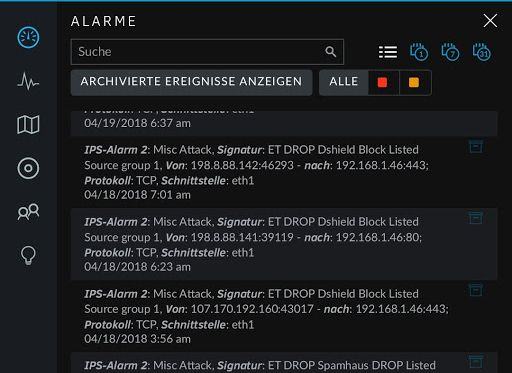Filter alarms by orange severity
The height and width of the screenshot is (373, 512).
[x=414, y=82]
